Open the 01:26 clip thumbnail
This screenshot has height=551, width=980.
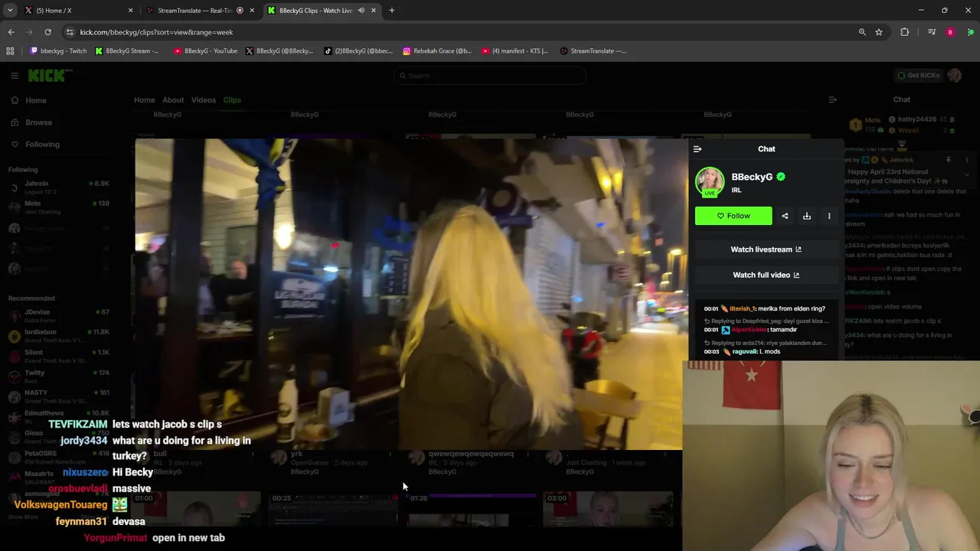(472, 510)
